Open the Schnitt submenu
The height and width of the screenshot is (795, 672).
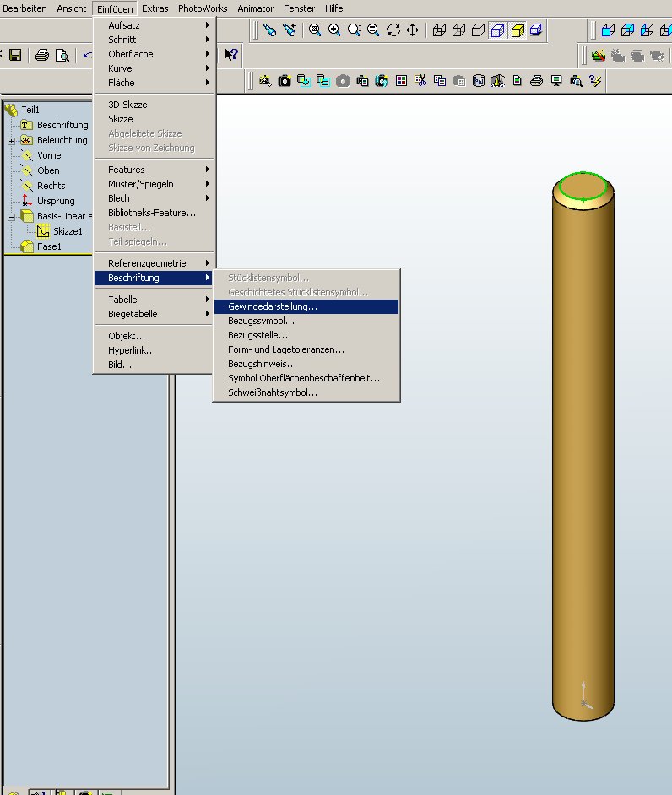(154, 40)
